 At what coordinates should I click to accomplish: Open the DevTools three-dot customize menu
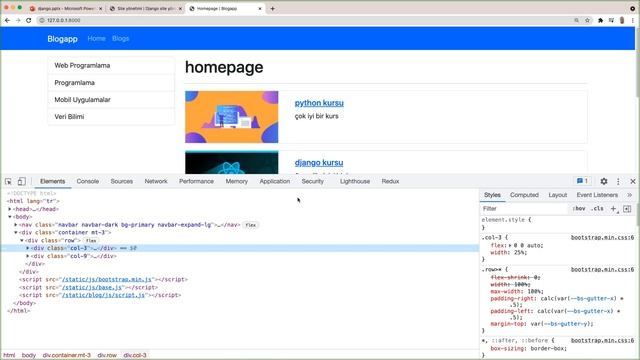click(x=618, y=181)
